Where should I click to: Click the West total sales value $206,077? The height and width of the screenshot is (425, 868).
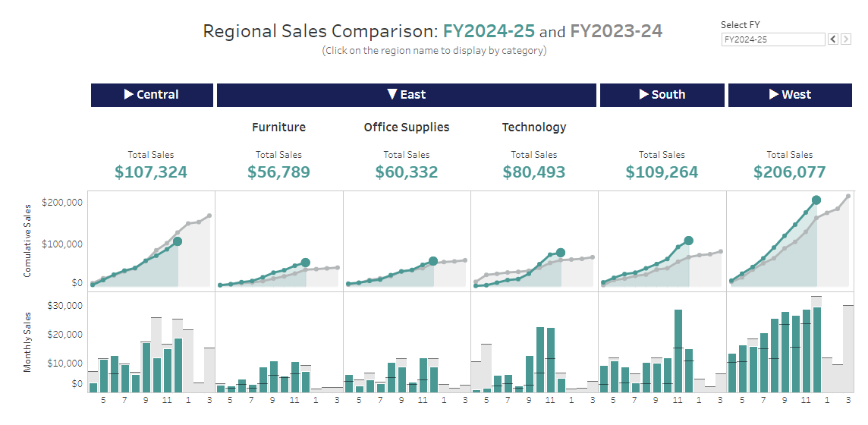point(789,172)
